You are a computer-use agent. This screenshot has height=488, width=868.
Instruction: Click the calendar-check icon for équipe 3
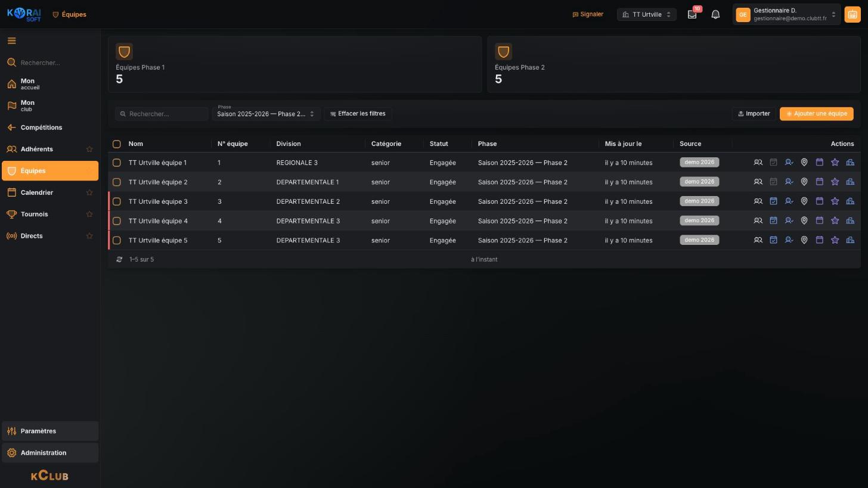(x=773, y=201)
